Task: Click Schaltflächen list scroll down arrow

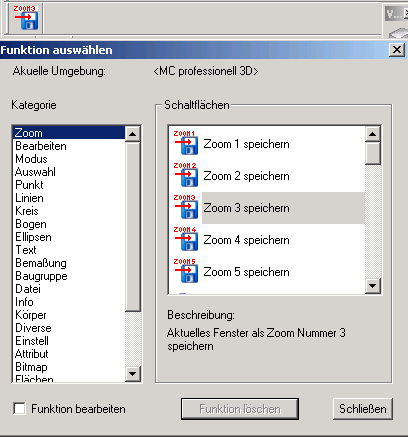Action: [373, 286]
